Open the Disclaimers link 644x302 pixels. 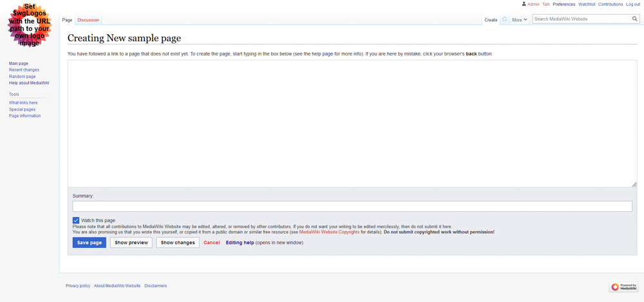[156, 285]
